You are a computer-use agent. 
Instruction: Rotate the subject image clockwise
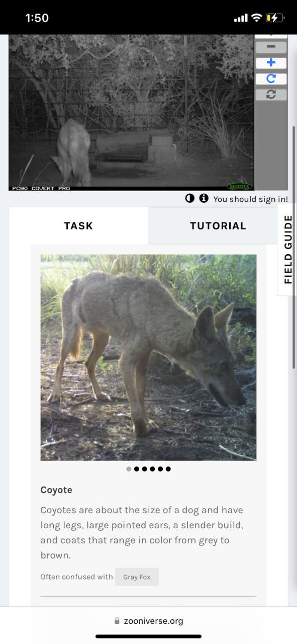click(x=271, y=78)
